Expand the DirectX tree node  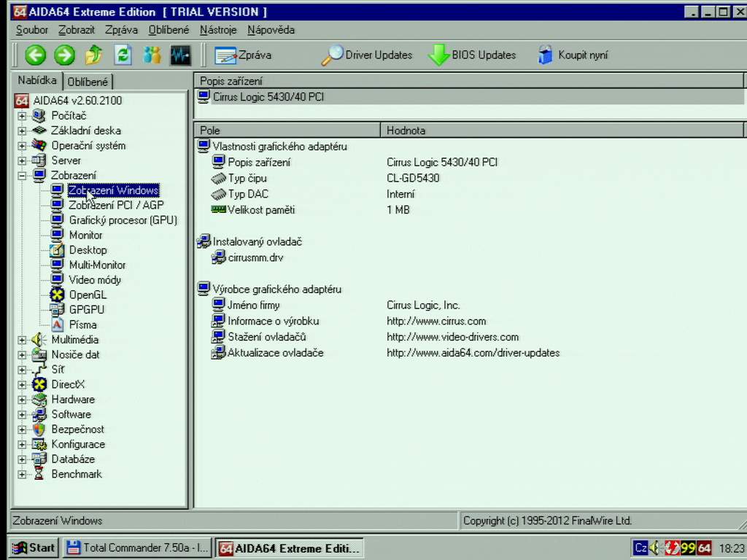click(22, 385)
